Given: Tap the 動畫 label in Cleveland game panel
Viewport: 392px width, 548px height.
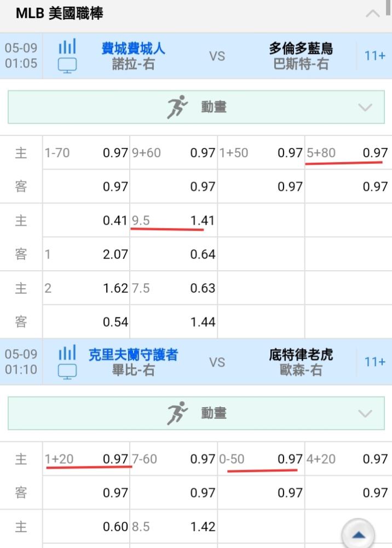Looking at the screenshot, I should pyautogui.click(x=214, y=413).
